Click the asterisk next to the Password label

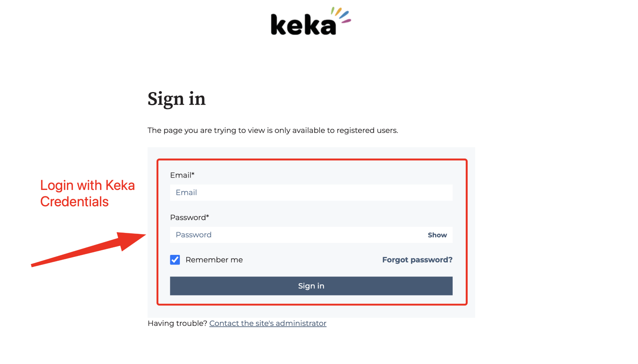208,216
